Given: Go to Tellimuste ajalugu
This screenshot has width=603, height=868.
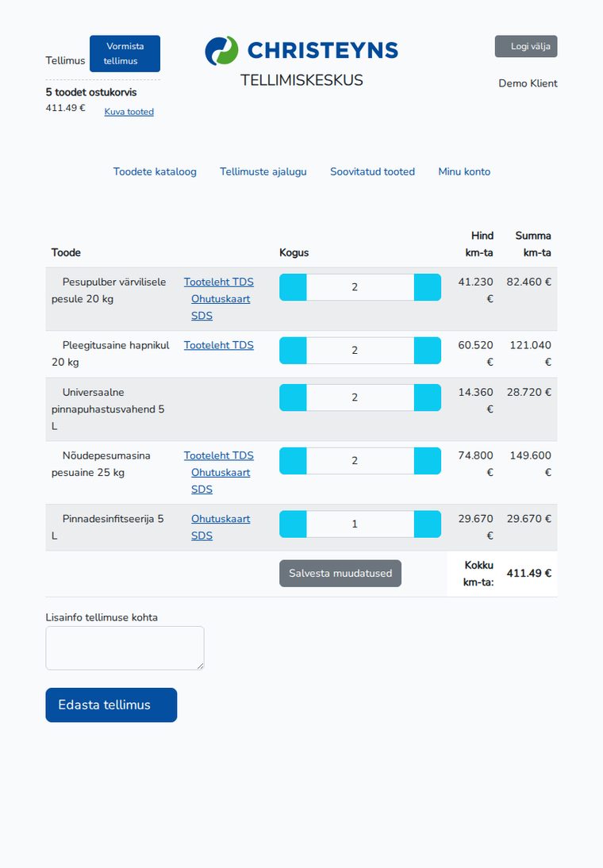Looking at the screenshot, I should point(263,171).
